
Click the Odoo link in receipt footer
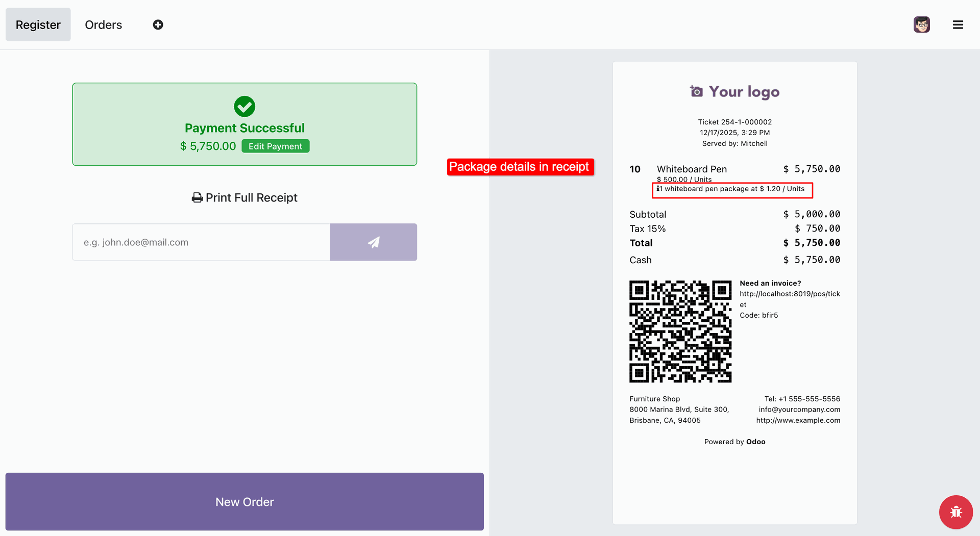pyautogui.click(x=755, y=442)
